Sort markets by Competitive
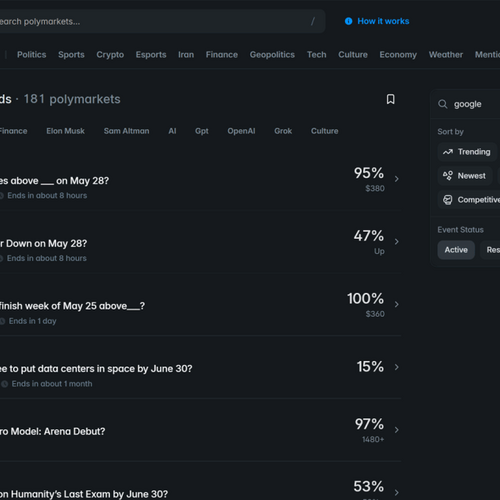500x500 pixels. coord(470,200)
